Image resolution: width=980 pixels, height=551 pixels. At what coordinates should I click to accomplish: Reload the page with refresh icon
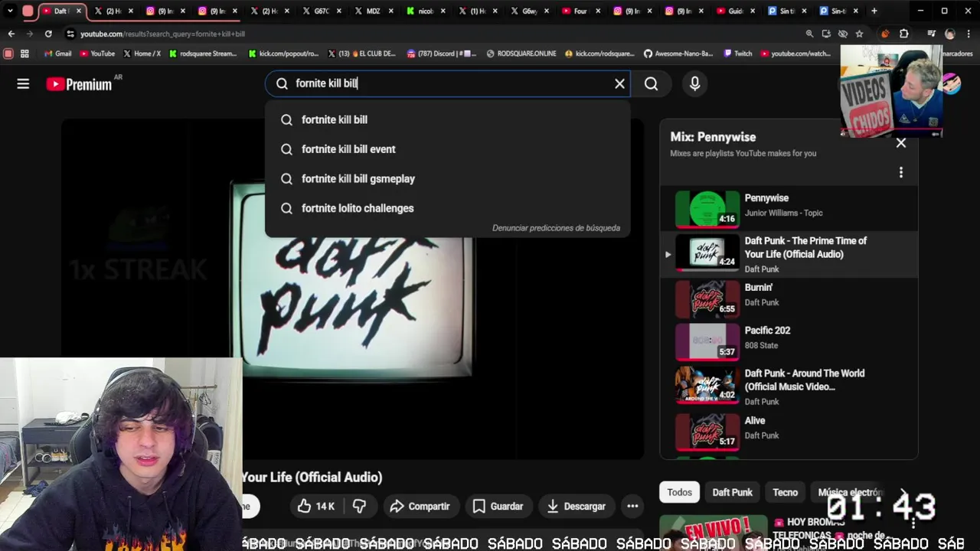coord(48,34)
